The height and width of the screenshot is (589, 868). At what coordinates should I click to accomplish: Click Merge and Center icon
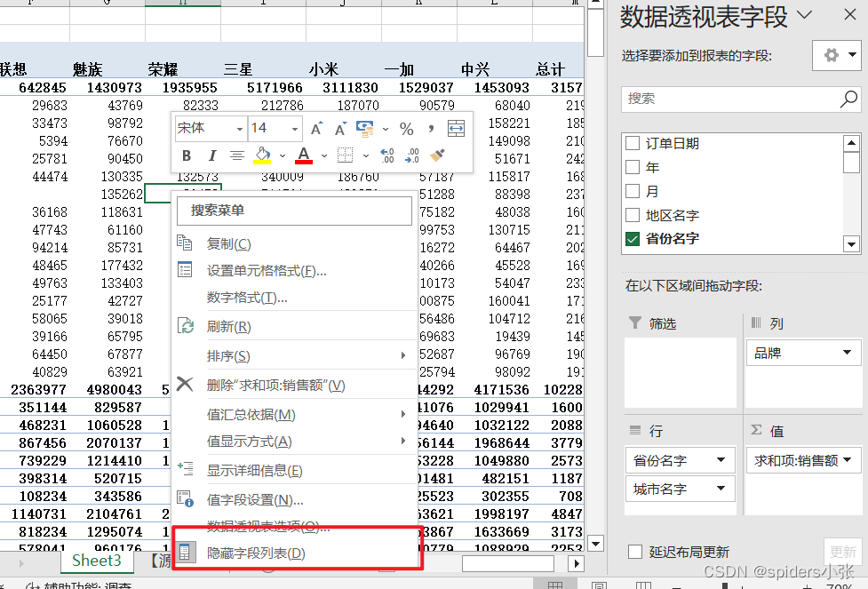click(x=456, y=129)
